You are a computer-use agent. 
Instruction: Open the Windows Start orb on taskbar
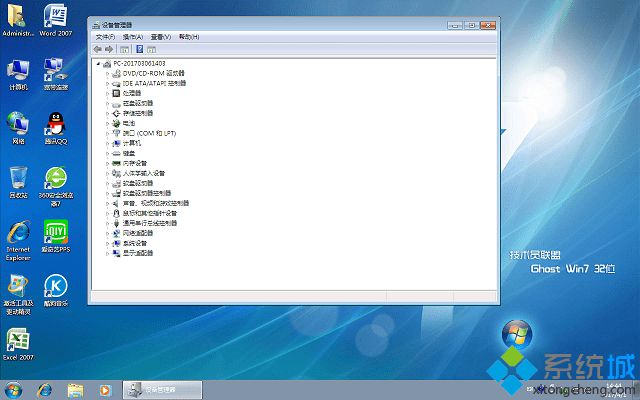pyautogui.click(x=14, y=390)
